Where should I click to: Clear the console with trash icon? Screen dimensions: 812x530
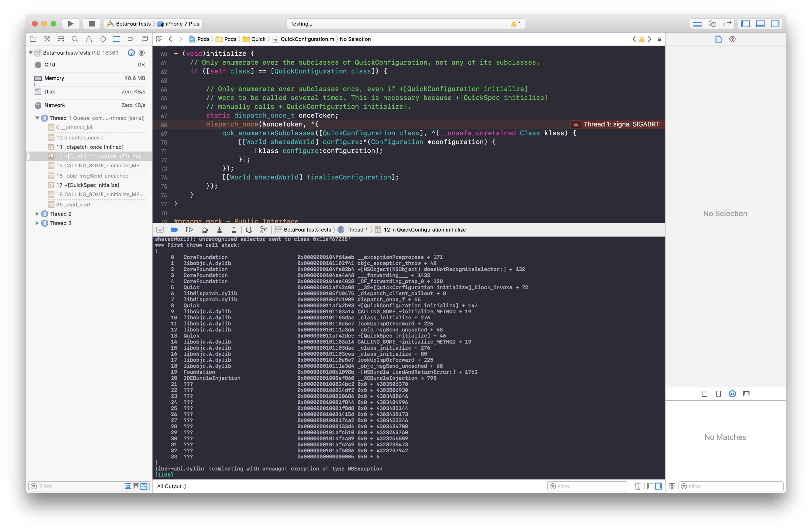coord(637,486)
